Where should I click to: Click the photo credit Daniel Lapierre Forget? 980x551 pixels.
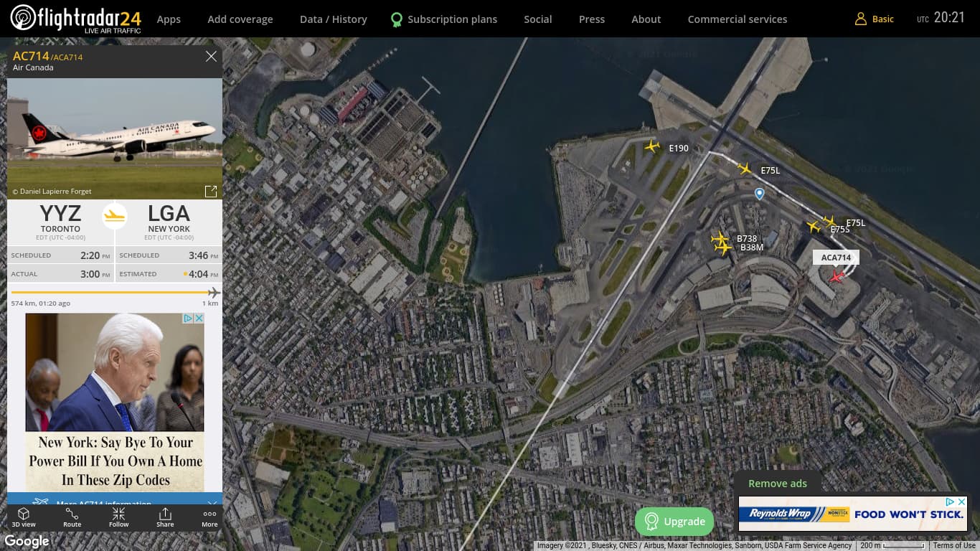(x=52, y=192)
